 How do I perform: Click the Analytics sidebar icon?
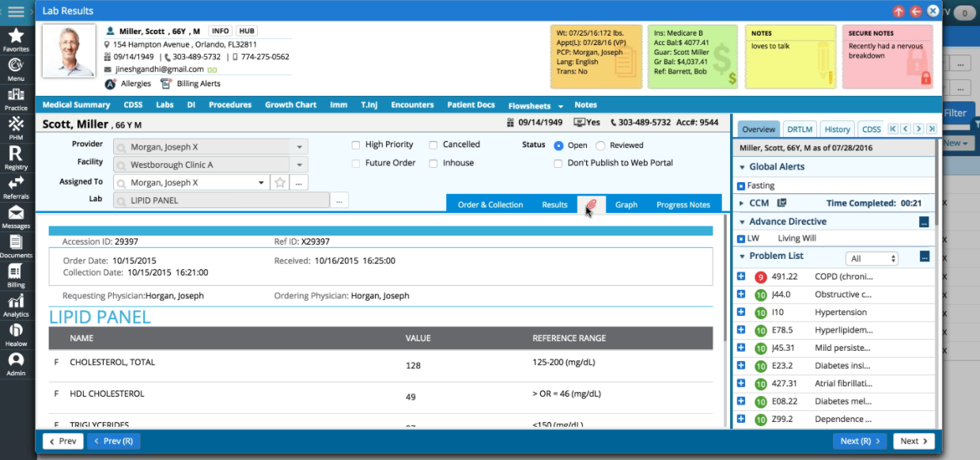click(17, 301)
